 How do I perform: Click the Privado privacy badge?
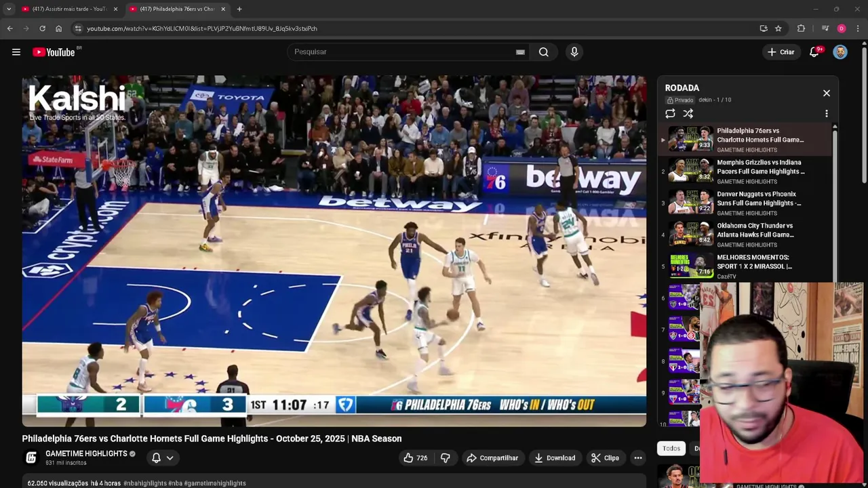pyautogui.click(x=680, y=100)
